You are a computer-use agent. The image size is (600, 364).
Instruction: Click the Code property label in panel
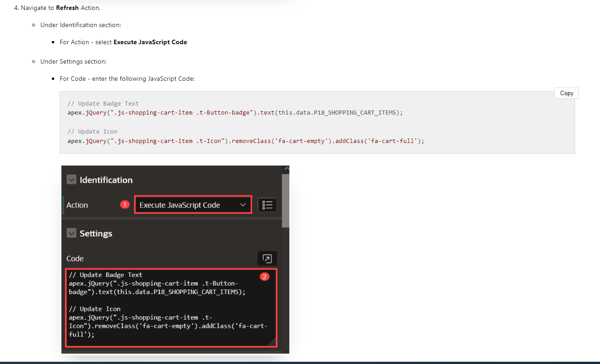pyautogui.click(x=75, y=258)
